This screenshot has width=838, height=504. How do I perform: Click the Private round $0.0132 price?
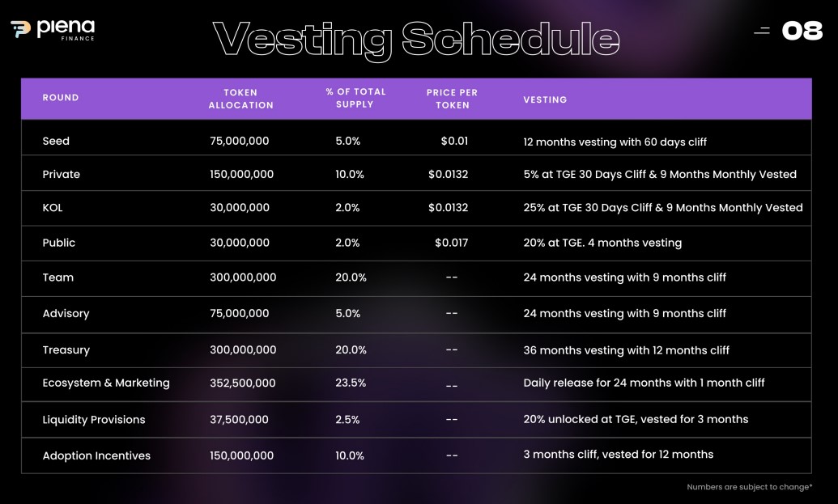click(448, 174)
